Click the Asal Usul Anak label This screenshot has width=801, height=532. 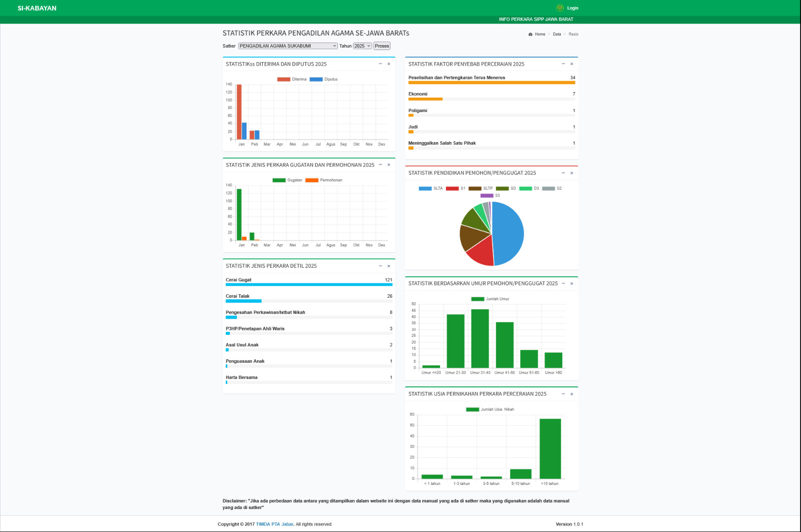click(x=242, y=345)
